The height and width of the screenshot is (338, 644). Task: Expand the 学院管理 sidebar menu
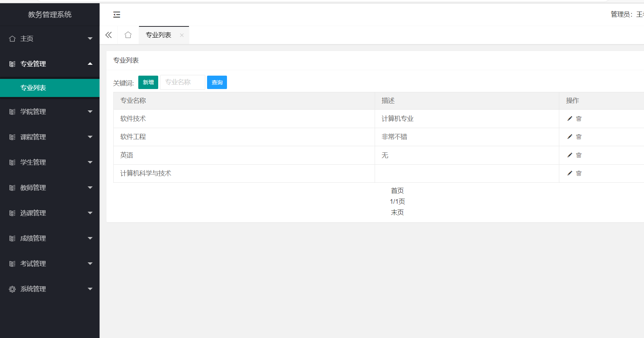click(50, 112)
